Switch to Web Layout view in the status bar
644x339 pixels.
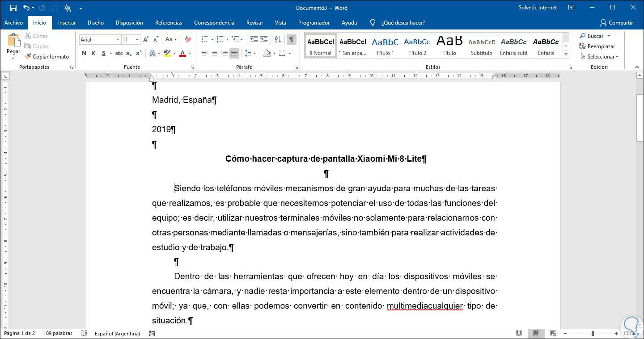[553, 334]
